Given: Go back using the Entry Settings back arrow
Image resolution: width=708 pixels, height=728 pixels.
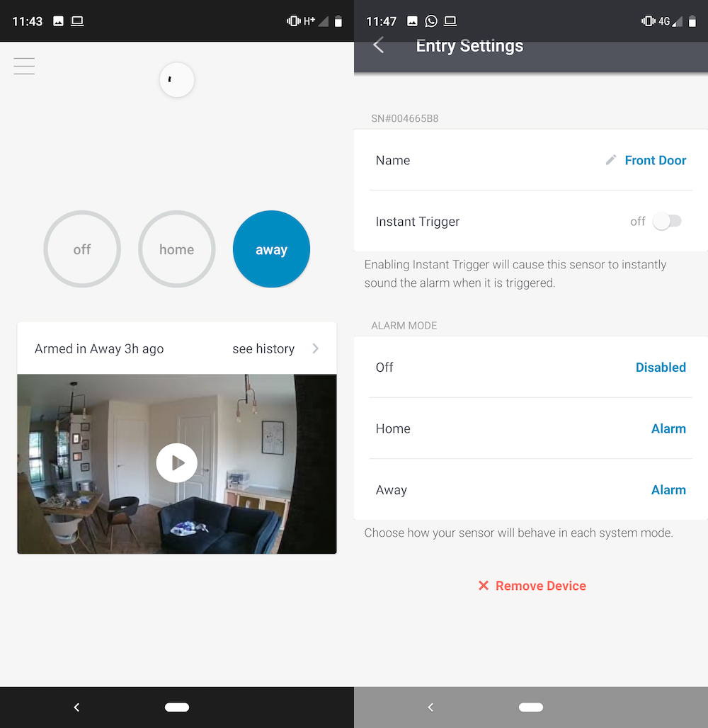Looking at the screenshot, I should tap(378, 45).
